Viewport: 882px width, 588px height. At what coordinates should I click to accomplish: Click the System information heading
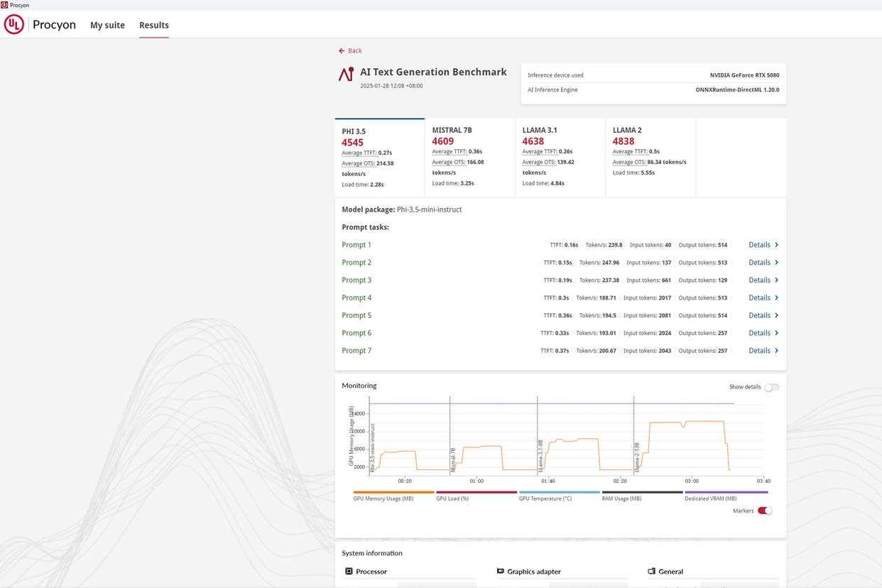pyautogui.click(x=372, y=553)
